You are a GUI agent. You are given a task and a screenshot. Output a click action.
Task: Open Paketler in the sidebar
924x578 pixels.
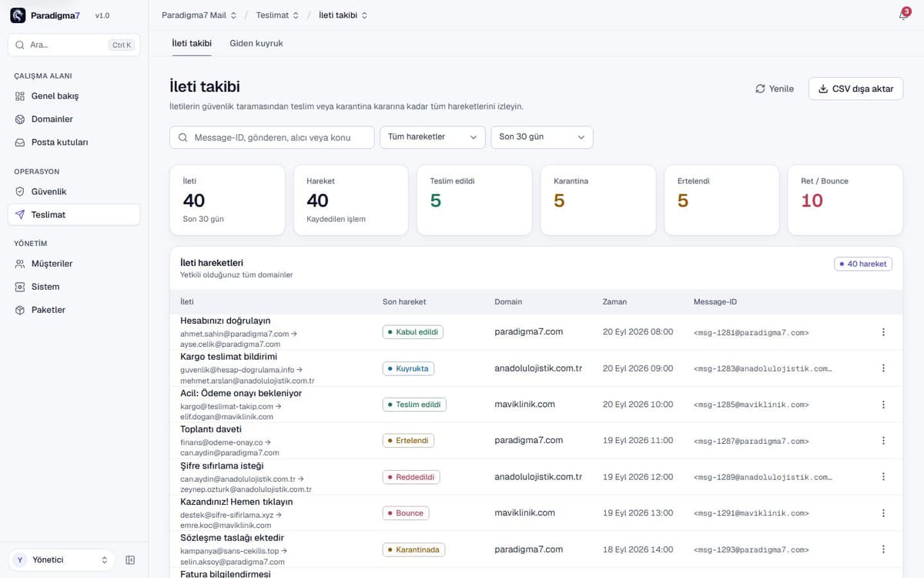[74, 310]
